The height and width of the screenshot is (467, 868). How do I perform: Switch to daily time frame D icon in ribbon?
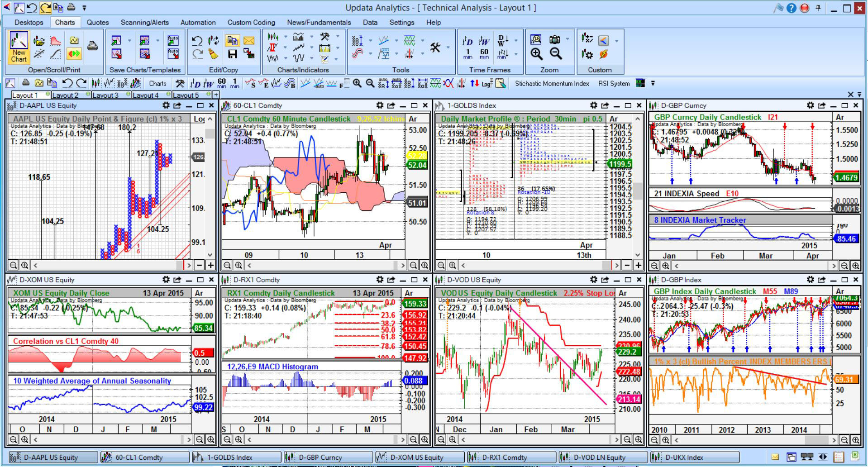(x=467, y=41)
